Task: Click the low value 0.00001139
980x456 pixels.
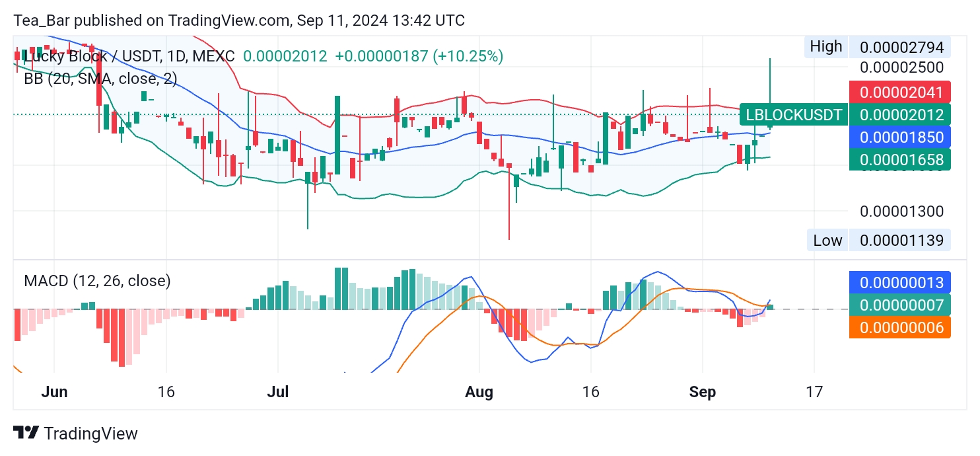Action: [901, 240]
